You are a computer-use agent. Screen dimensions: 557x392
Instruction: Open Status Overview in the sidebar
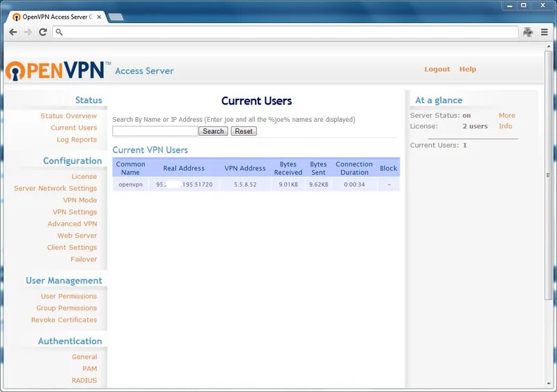click(68, 116)
